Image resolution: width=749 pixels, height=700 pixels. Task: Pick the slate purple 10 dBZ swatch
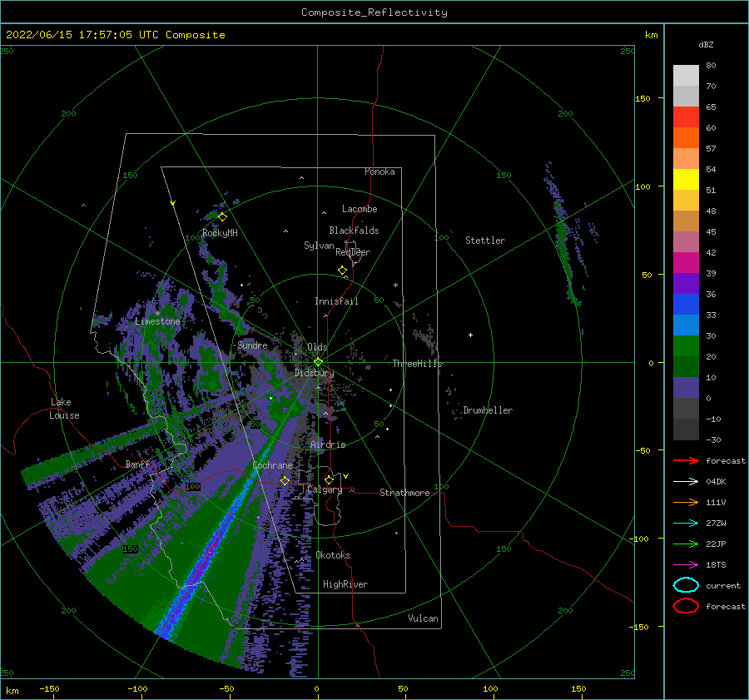click(x=686, y=387)
